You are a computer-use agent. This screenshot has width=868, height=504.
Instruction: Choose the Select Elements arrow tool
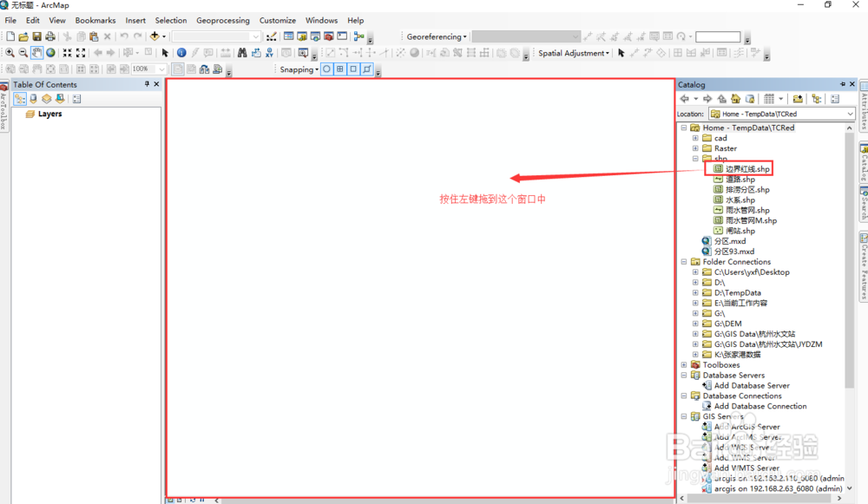point(165,53)
